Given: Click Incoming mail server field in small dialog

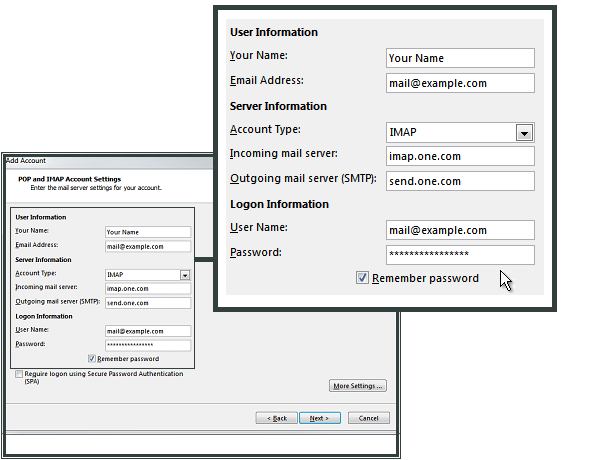Looking at the screenshot, I should click(x=147, y=288).
